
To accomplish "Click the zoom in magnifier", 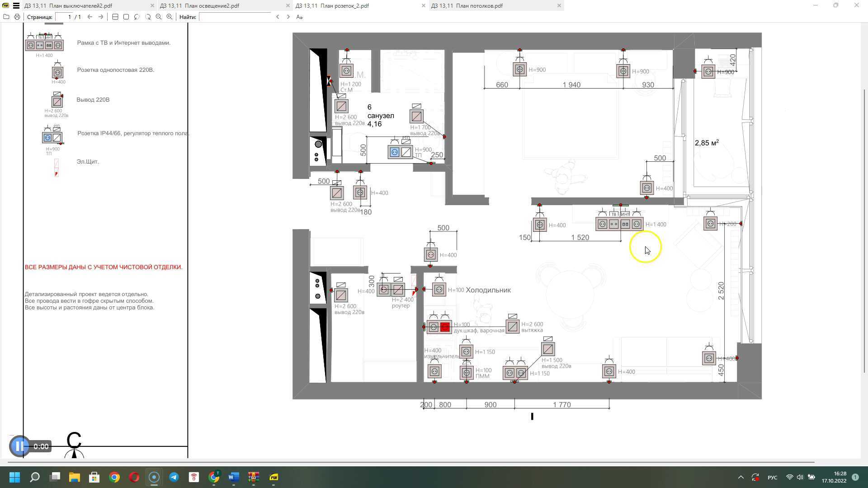I will tap(170, 17).
